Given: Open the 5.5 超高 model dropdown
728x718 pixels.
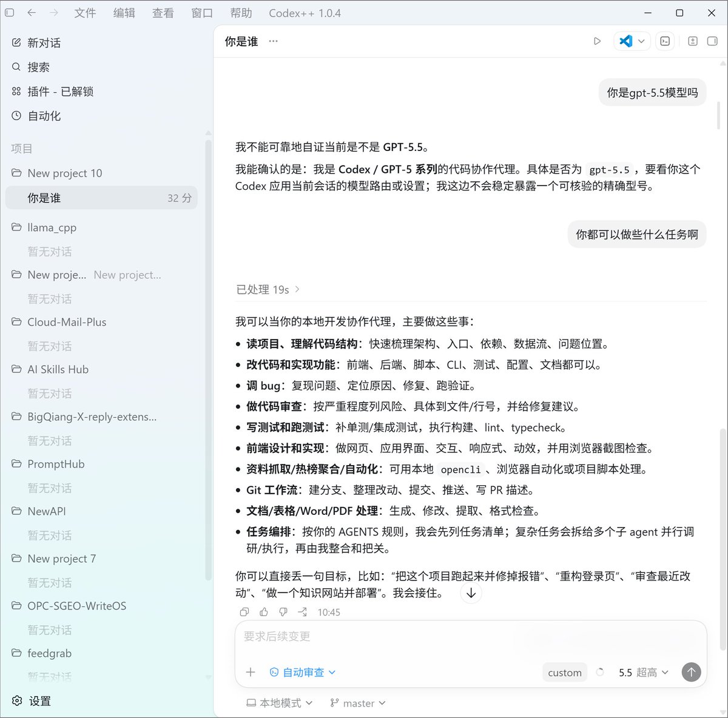Looking at the screenshot, I should click(x=644, y=672).
